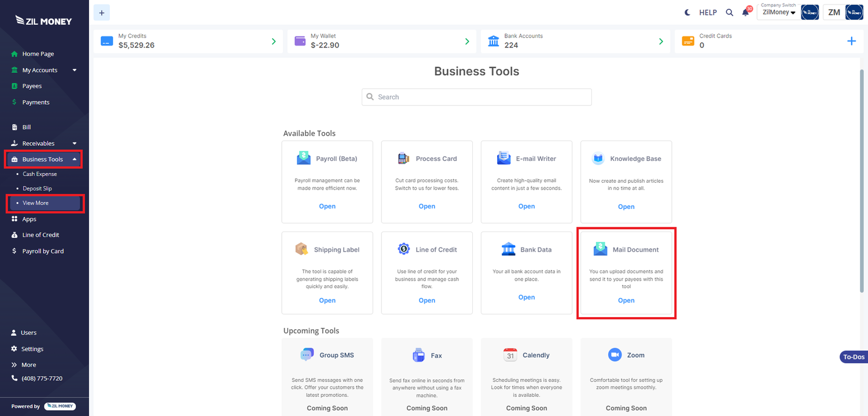
Task: Open the E-mail Writer tool
Action: coord(527,207)
